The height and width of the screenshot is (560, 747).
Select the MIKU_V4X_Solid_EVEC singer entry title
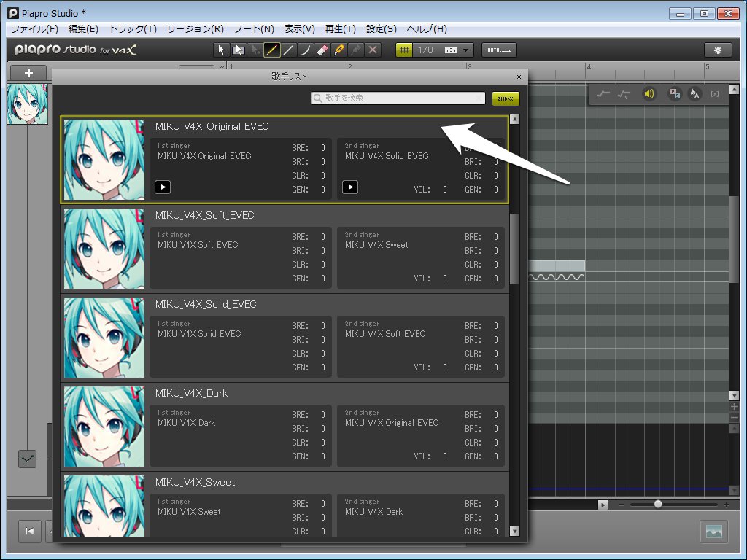(205, 304)
